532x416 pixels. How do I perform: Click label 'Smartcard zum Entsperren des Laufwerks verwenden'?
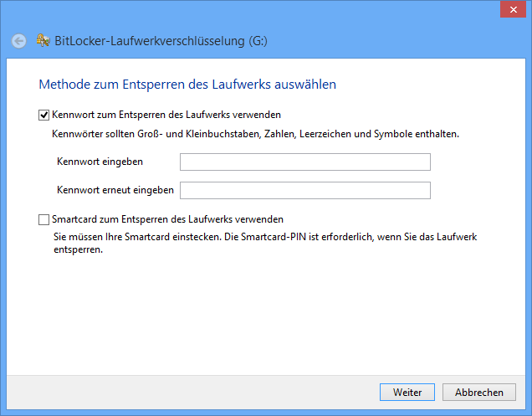(167, 219)
